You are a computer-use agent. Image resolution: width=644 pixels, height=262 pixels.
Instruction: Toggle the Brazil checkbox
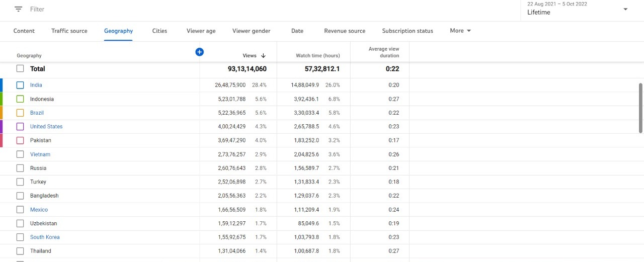[x=20, y=113]
